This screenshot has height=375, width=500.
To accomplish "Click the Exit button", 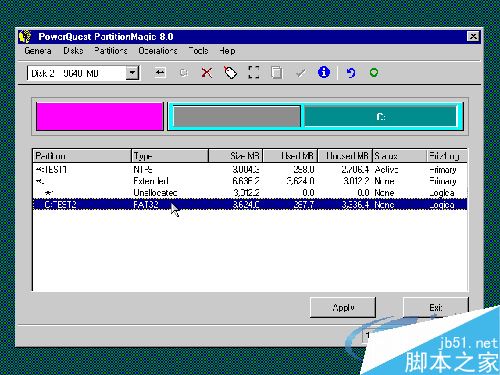I will [x=436, y=307].
